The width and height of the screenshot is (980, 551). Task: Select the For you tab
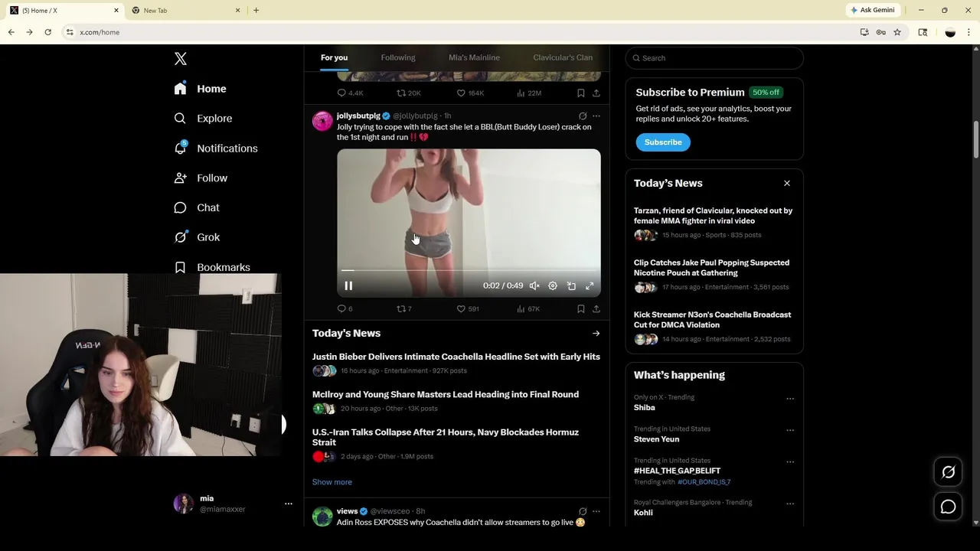pos(334,57)
